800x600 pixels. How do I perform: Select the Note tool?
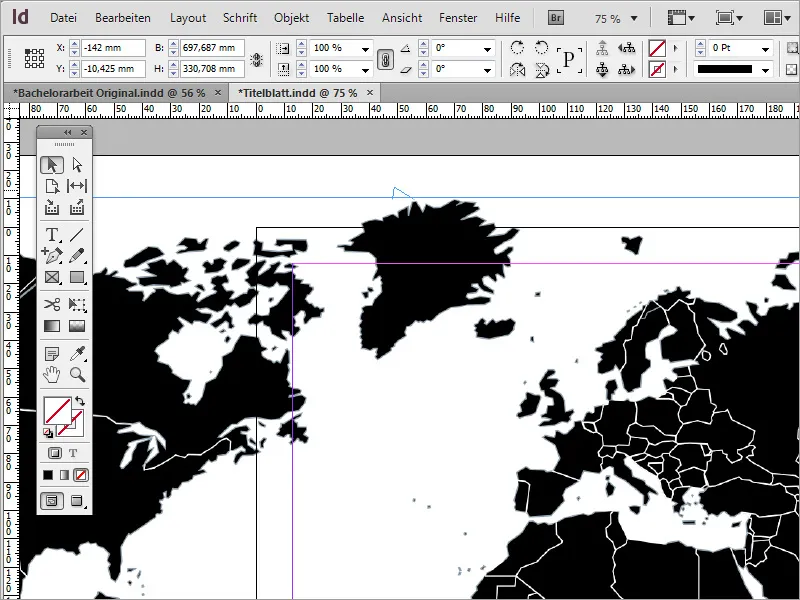52,353
